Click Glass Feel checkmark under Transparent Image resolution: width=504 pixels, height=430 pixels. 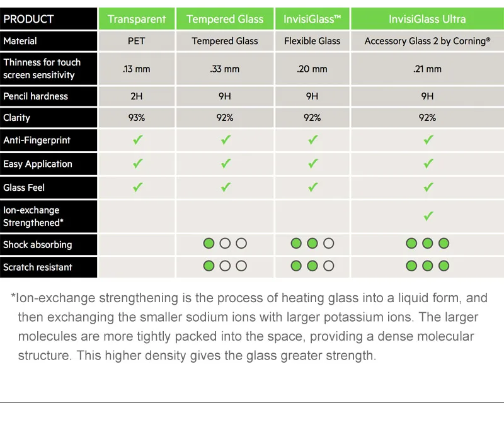click(x=137, y=187)
